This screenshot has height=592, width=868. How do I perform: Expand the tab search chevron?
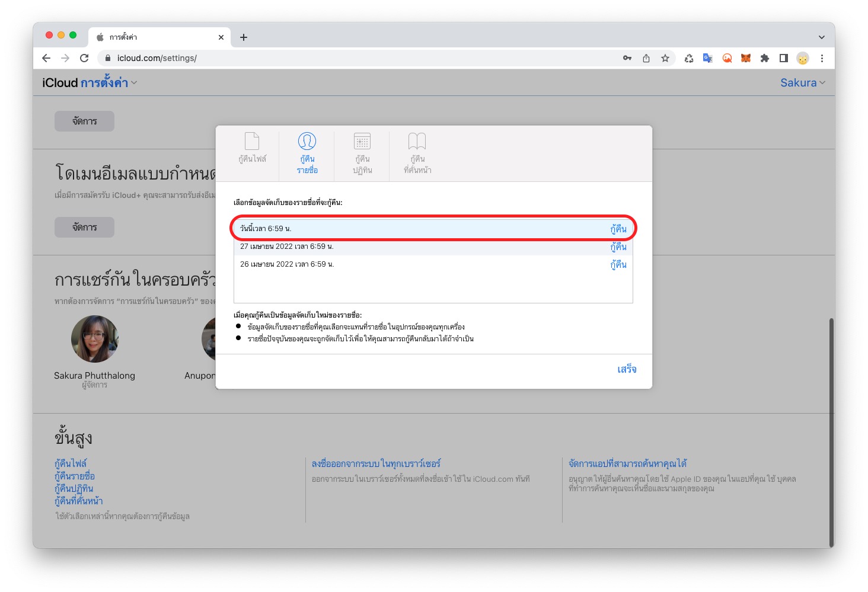coord(822,37)
